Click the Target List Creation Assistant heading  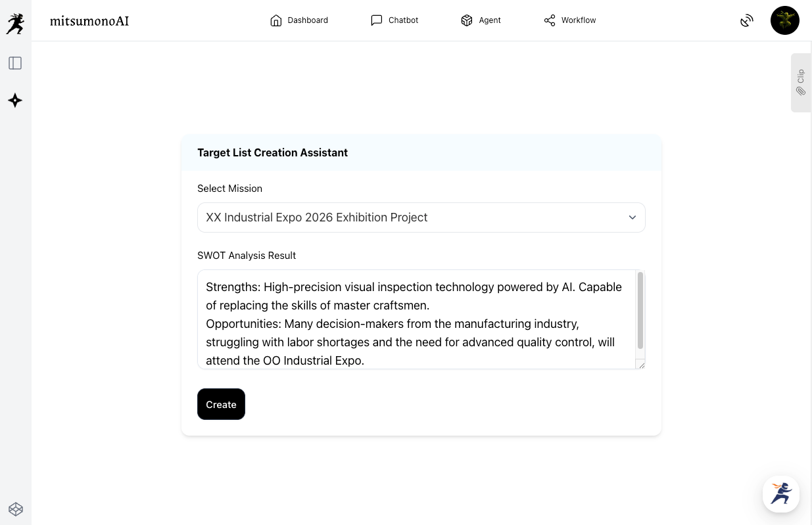pyautogui.click(x=272, y=152)
